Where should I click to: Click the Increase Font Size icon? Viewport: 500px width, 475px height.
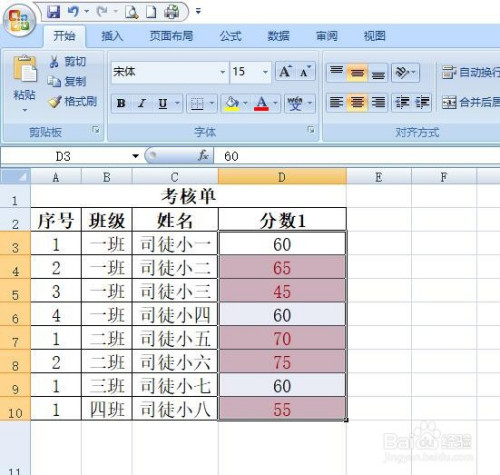pyautogui.click(x=285, y=72)
